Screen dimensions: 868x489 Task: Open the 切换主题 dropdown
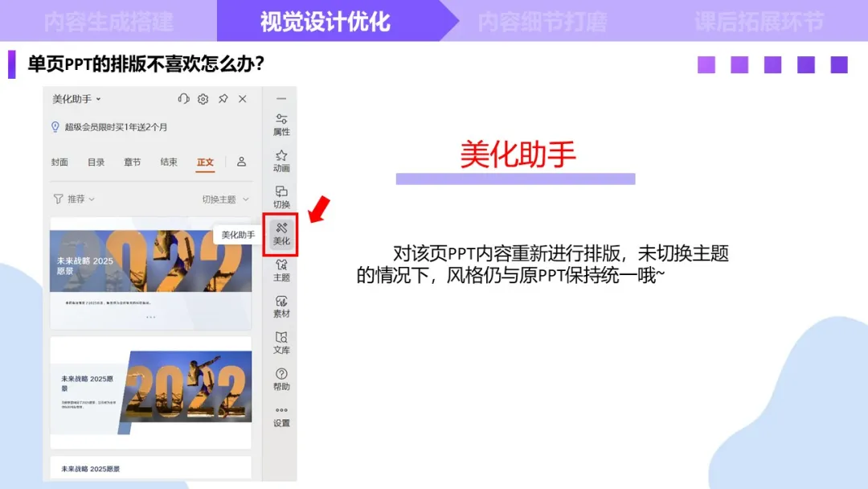tap(225, 199)
